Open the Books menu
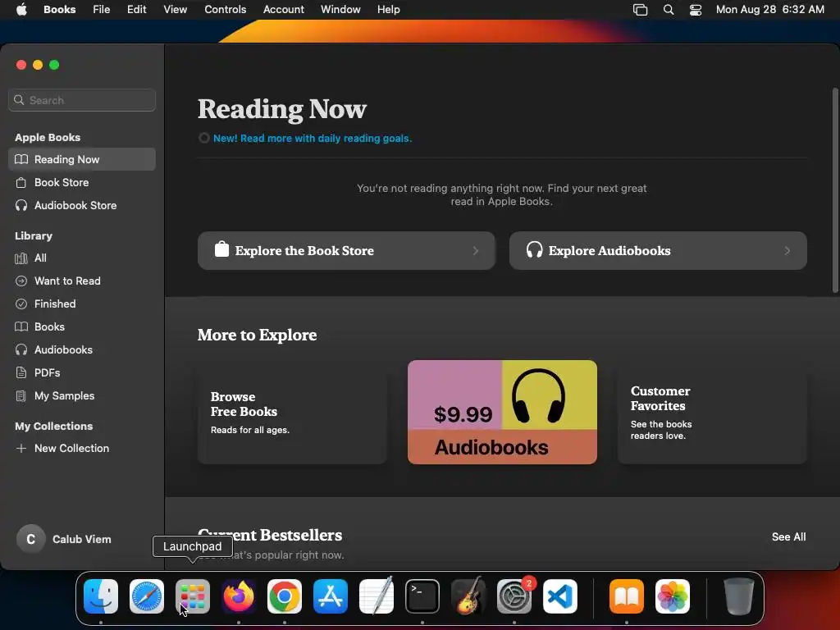Screen dimensions: 840x630 59,10
